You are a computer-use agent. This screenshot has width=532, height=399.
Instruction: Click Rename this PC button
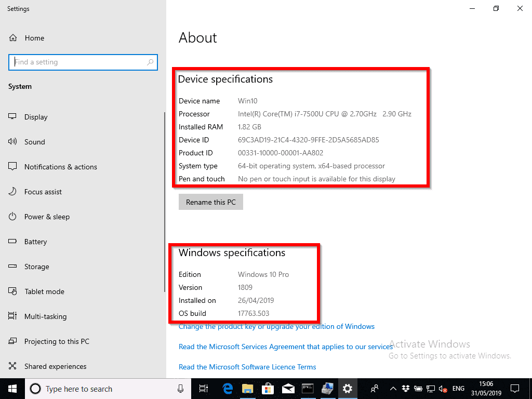(x=211, y=202)
